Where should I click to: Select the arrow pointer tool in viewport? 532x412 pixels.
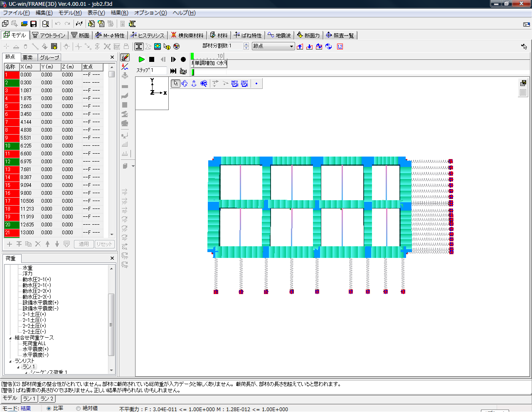click(x=175, y=83)
